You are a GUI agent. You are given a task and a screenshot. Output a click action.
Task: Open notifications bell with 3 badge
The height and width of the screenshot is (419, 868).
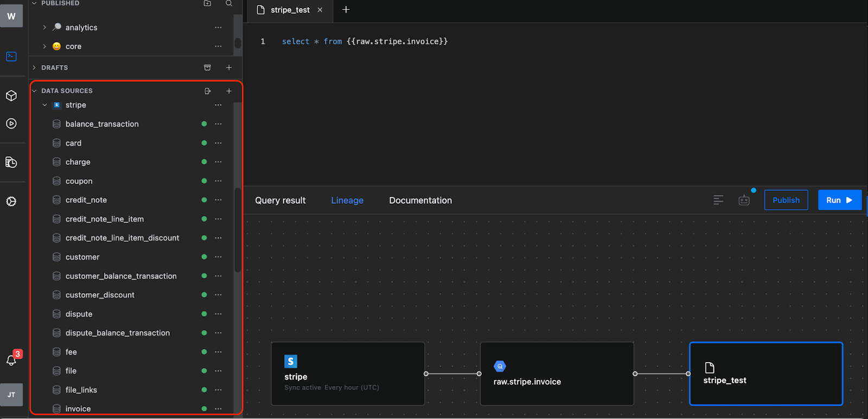[x=11, y=360]
